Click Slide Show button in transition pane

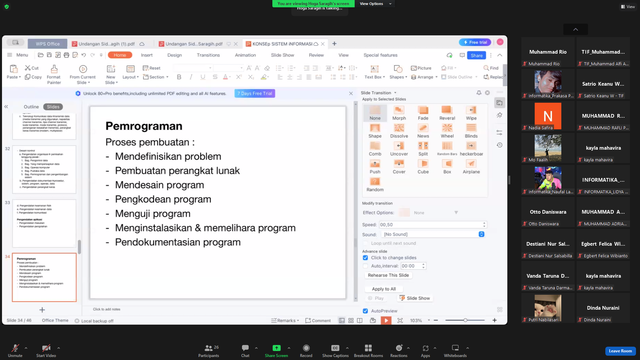point(414,298)
